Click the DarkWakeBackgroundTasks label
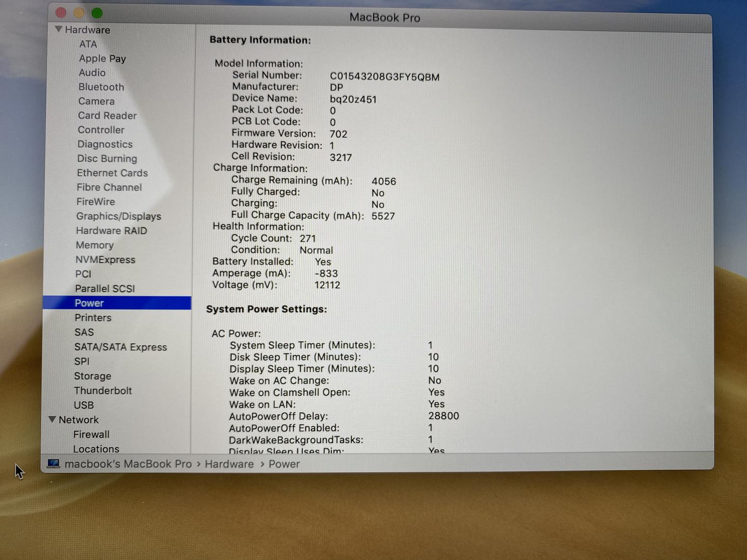The height and width of the screenshot is (560, 747). 296,440
